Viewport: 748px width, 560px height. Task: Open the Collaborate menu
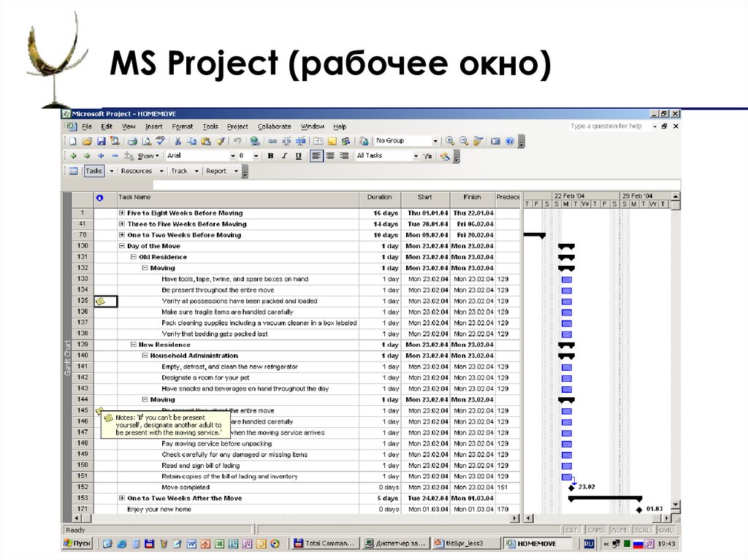pos(275,127)
